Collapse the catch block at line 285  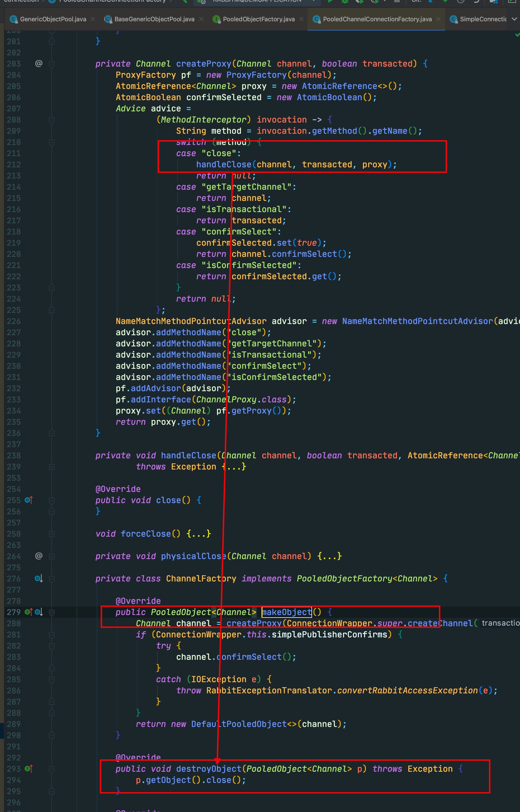pos(52,679)
